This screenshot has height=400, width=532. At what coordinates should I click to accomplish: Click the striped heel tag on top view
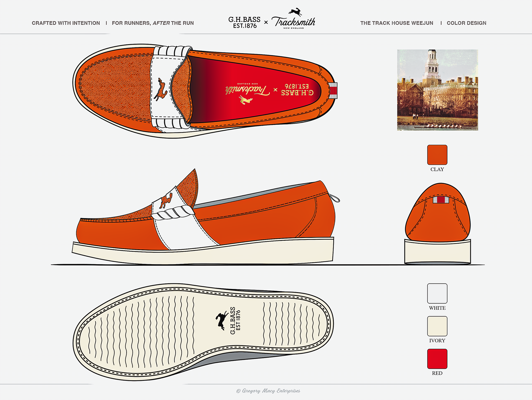333,90
